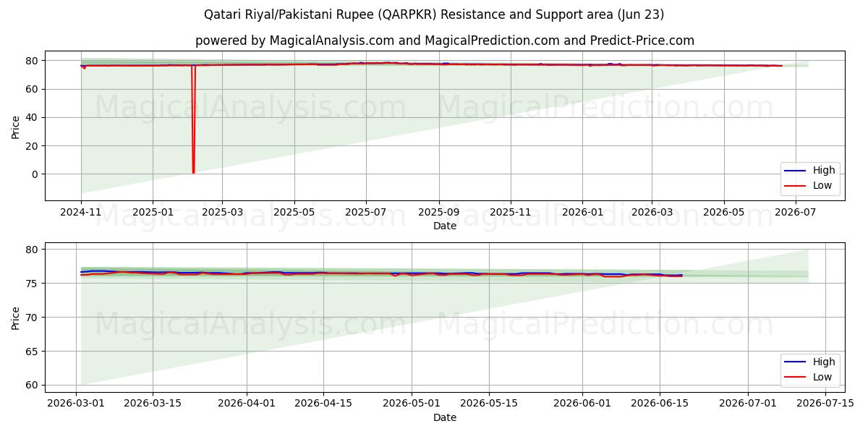Click the '2025-05' tick label

(x=294, y=212)
